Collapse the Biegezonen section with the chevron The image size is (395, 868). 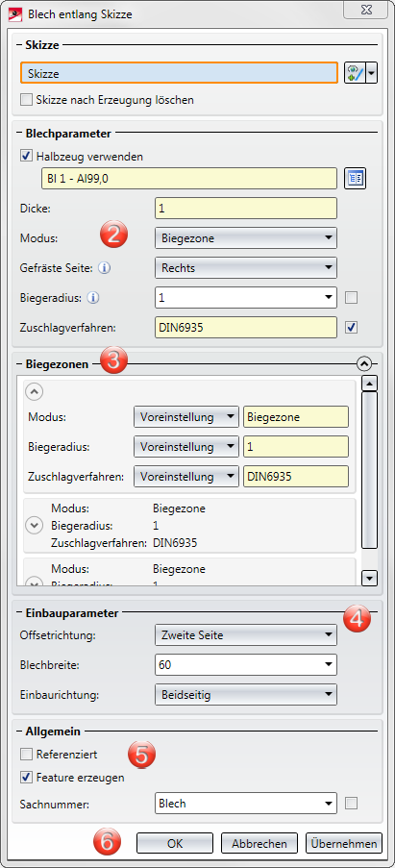tap(364, 363)
